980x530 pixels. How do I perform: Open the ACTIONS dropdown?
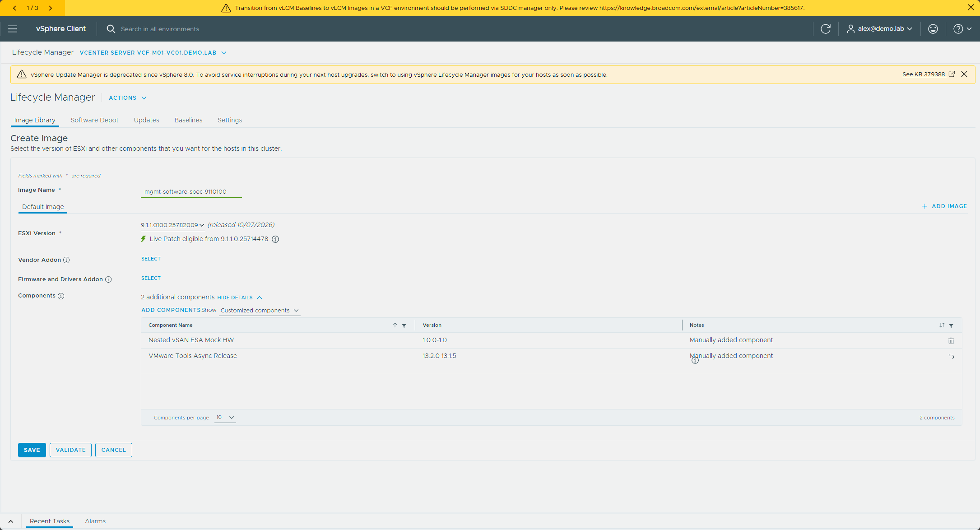click(x=128, y=98)
